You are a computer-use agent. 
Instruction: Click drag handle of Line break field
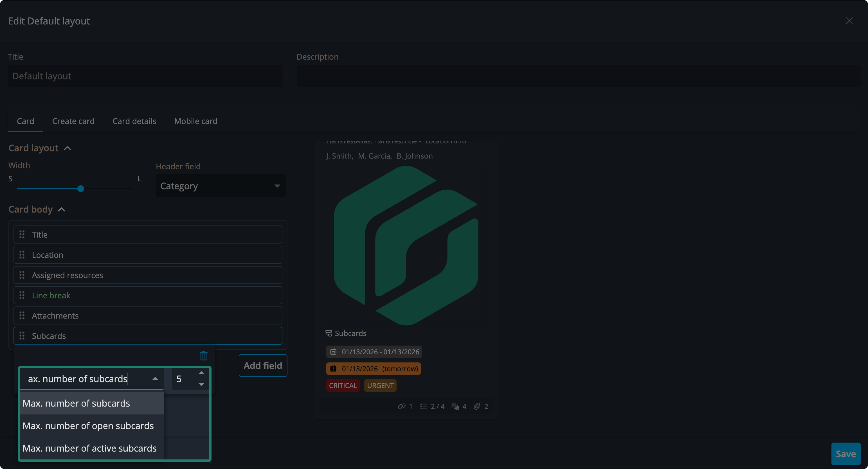click(x=22, y=295)
